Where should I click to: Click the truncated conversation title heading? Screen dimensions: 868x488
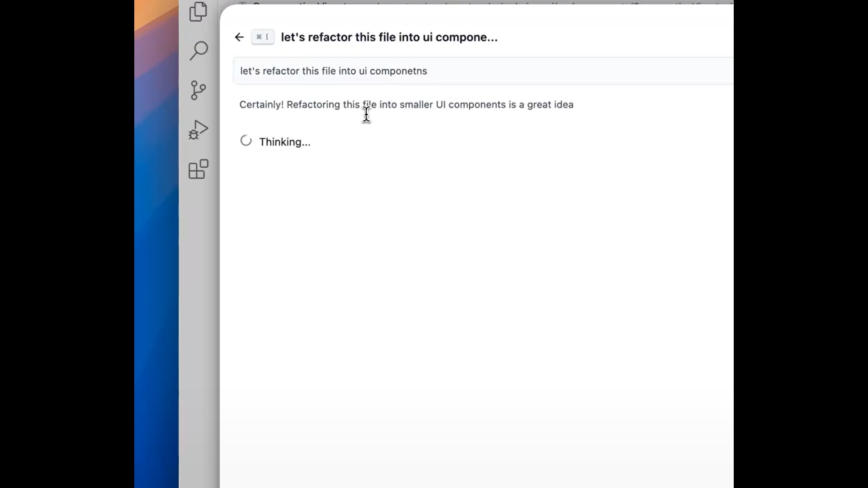pos(389,37)
